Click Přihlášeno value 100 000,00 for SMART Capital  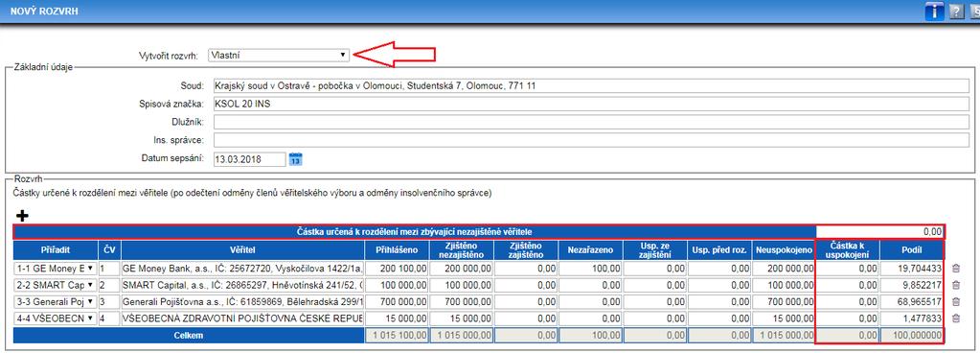point(397,285)
